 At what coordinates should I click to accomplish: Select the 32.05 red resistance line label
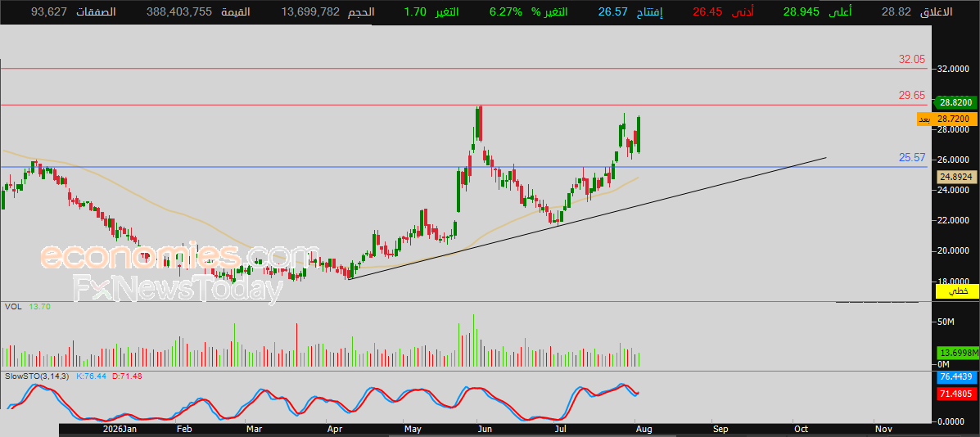911,59
